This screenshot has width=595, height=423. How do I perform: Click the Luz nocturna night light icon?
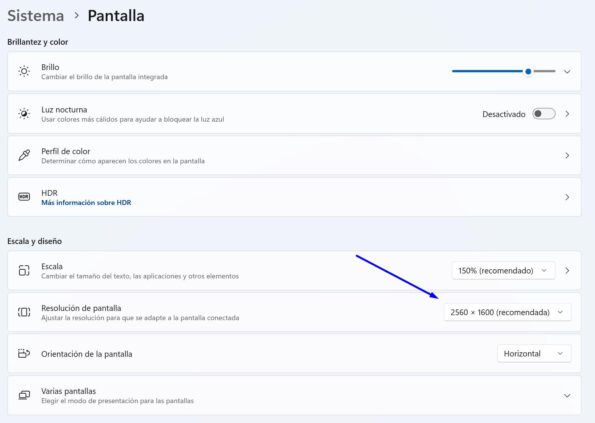point(24,114)
